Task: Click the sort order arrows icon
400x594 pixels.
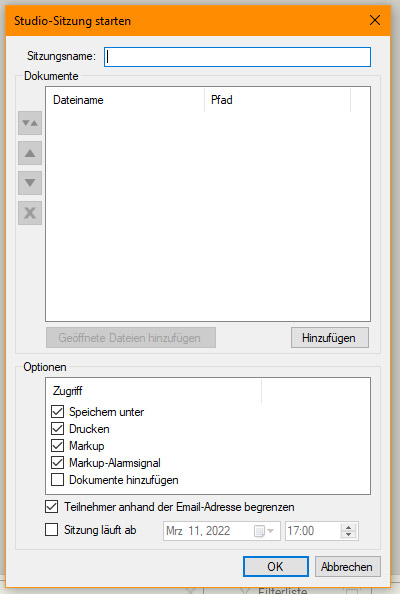Action: 30,123
